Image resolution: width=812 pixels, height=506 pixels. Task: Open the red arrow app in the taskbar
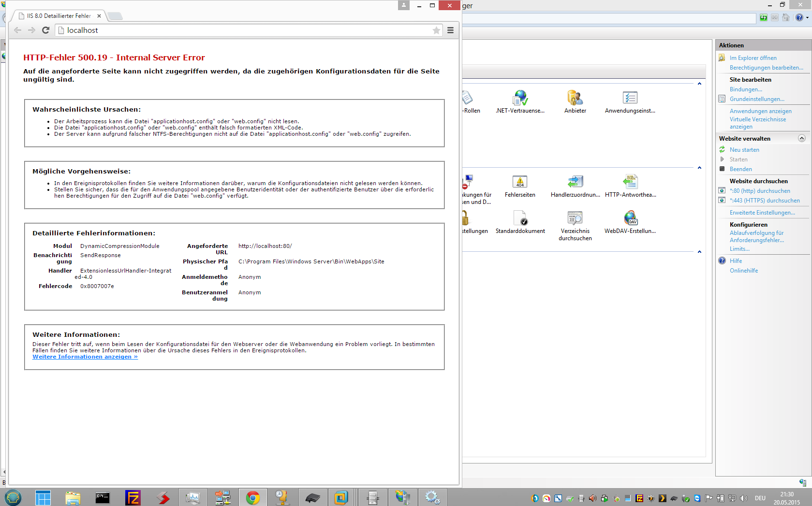[162, 497]
